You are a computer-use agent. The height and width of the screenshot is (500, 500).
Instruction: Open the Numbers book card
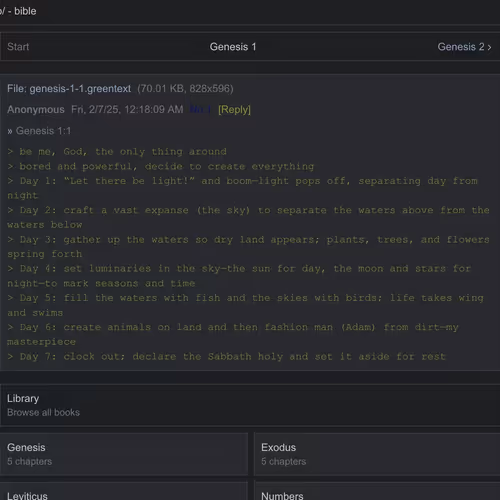377,491
